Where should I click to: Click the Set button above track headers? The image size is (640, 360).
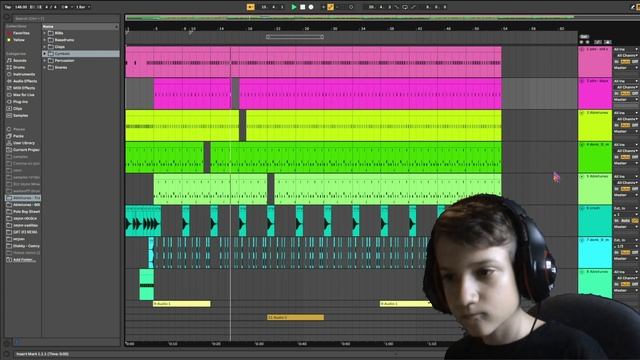[x=584, y=37]
